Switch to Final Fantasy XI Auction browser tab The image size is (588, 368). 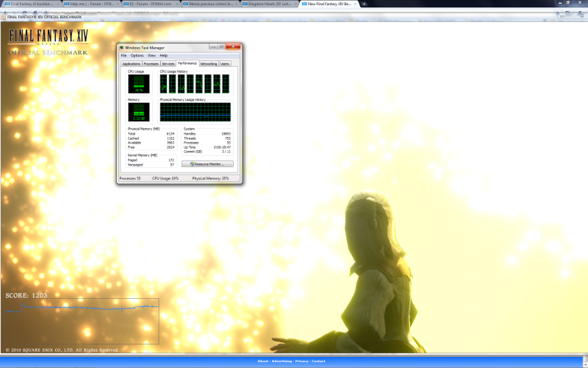(x=30, y=4)
